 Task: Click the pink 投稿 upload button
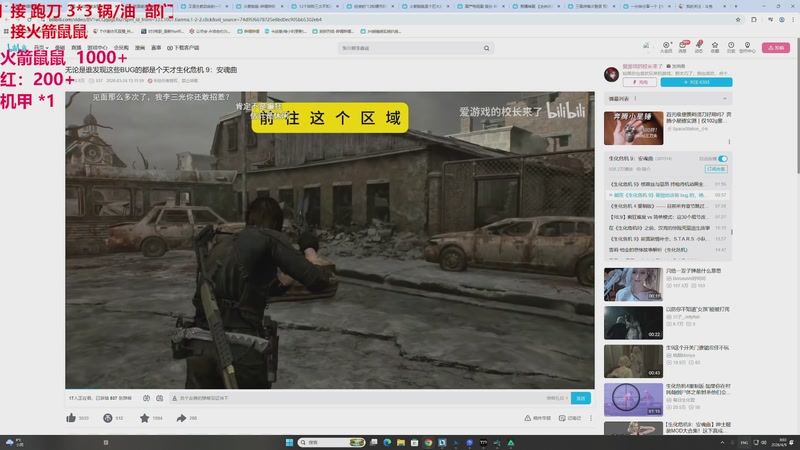(x=776, y=47)
